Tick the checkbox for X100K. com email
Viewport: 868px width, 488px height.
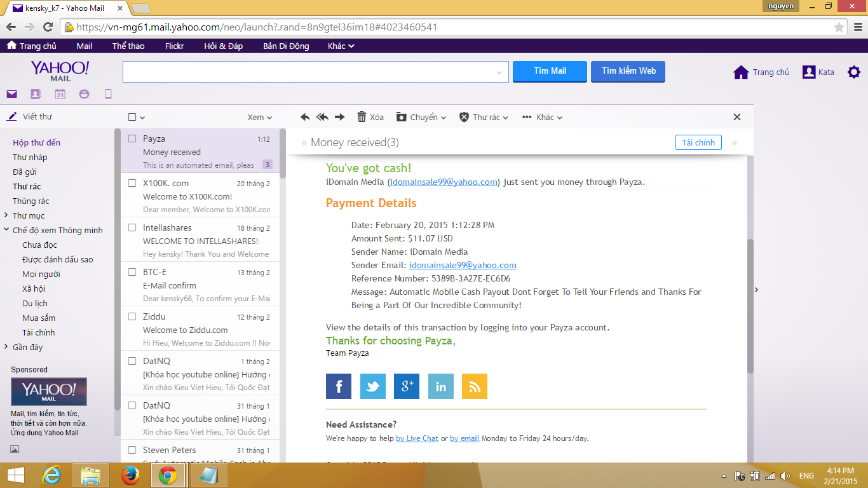pyautogui.click(x=132, y=183)
